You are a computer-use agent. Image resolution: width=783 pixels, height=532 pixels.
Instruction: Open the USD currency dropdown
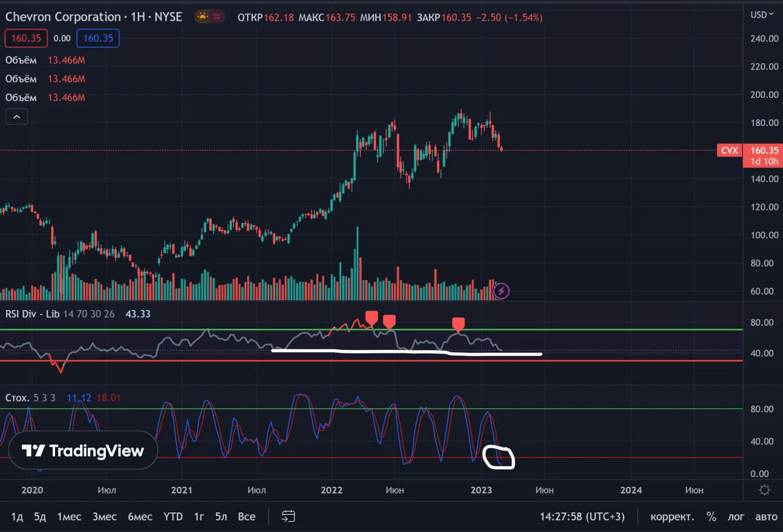click(762, 15)
